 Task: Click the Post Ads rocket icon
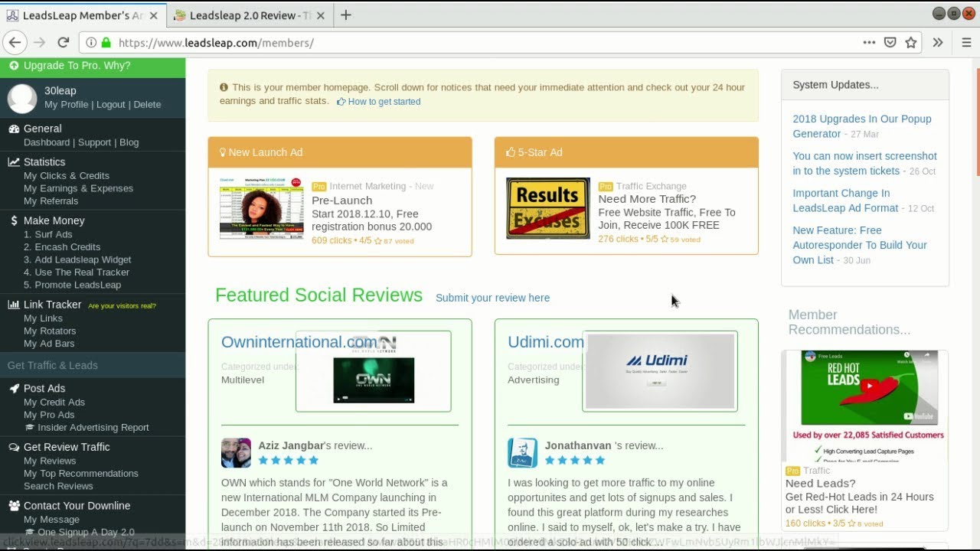tap(14, 388)
